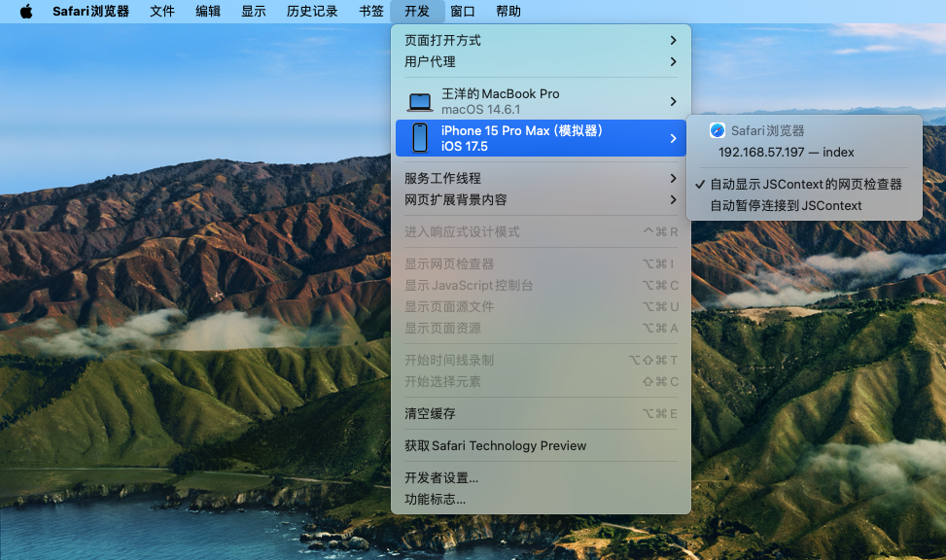
Task: Toggle 自动显示 JSContext 的网页检查器
Action: (x=804, y=184)
